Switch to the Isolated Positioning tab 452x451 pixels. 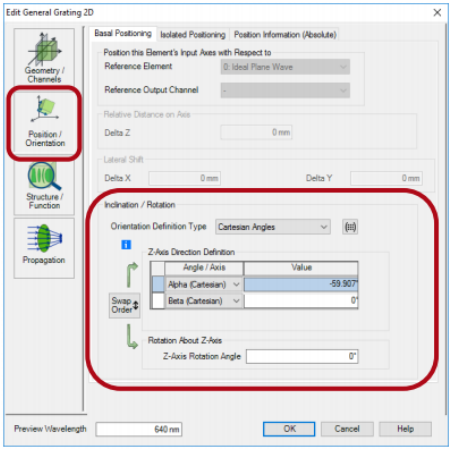click(x=193, y=35)
